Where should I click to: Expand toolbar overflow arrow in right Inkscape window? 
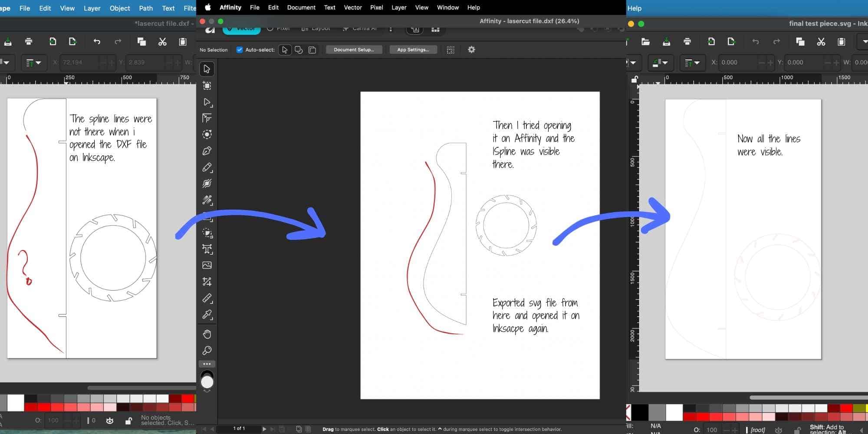pyautogui.click(x=863, y=42)
